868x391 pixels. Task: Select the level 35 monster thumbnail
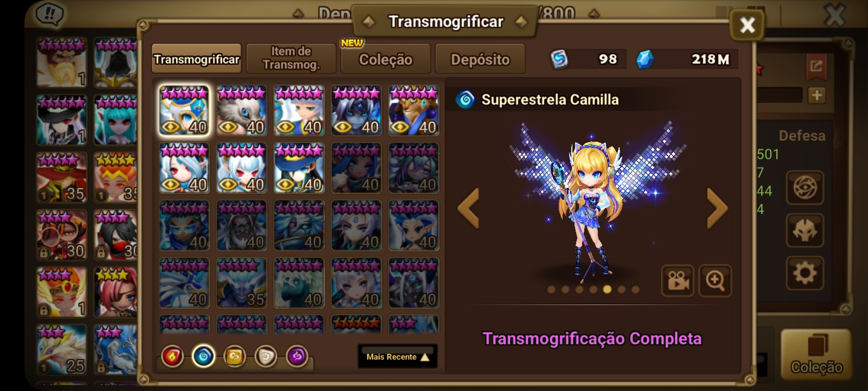[x=241, y=283]
